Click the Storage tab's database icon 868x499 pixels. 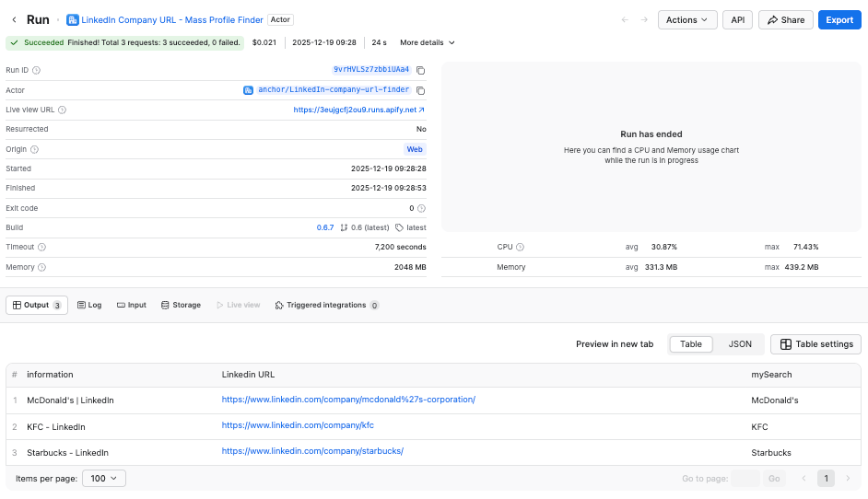[x=165, y=306]
